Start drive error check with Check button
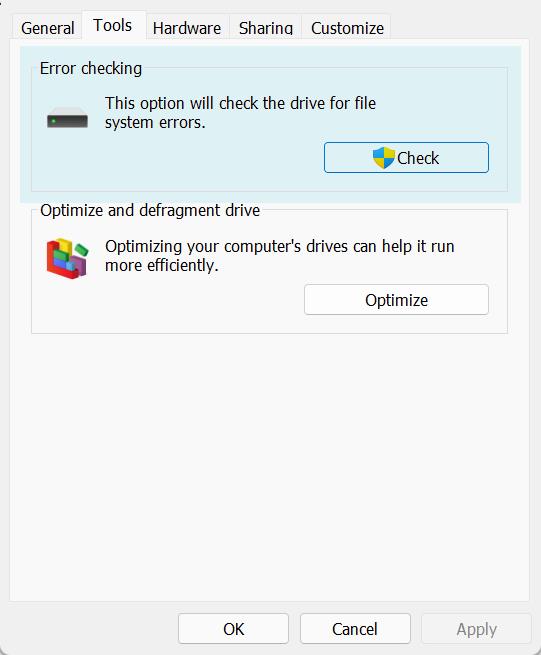The width and height of the screenshot is (541, 655). pyautogui.click(x=406, y=158)
